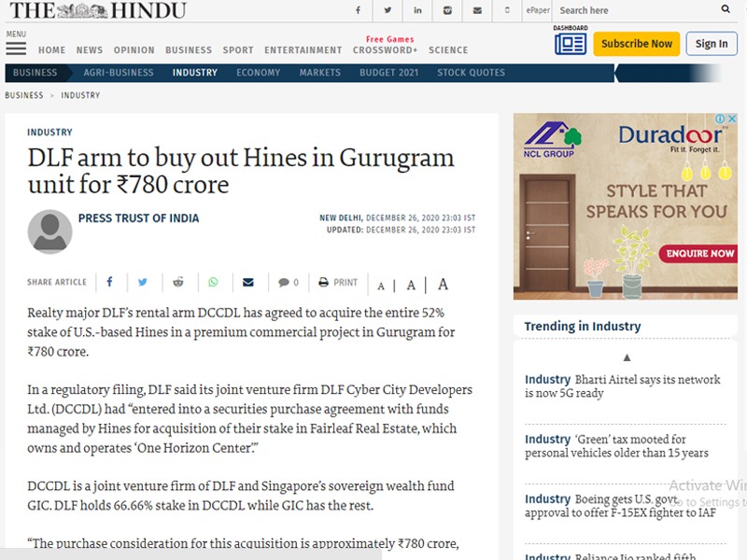
Task: Open the Dashboard newspaper icon
Action: pos(571,44)
